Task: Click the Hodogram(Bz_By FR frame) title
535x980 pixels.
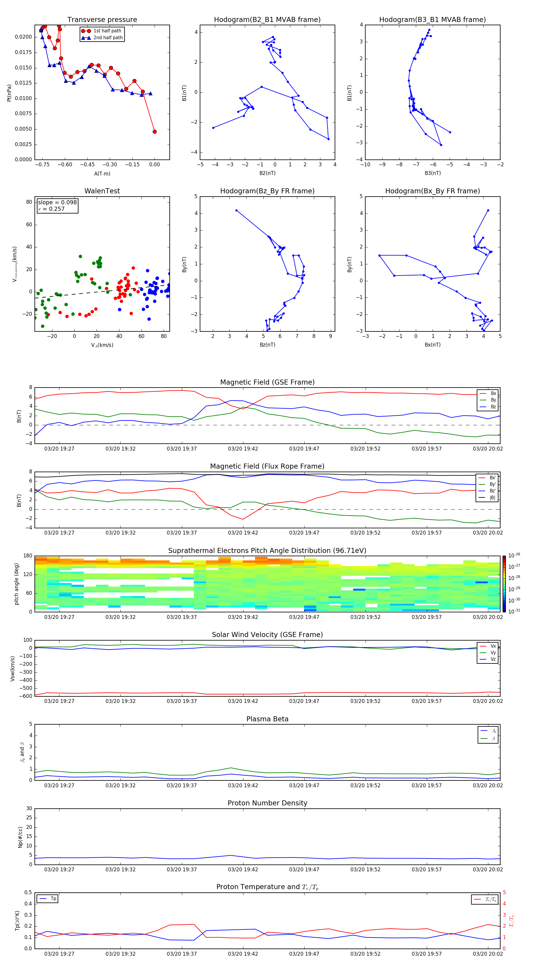Action: (x=267, y=191)
